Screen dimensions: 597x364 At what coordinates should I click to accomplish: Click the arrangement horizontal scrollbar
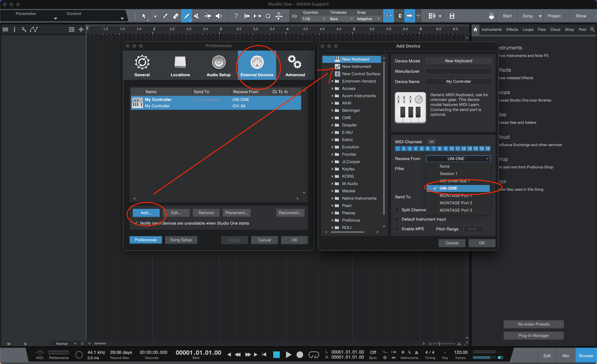pos(100,343)
